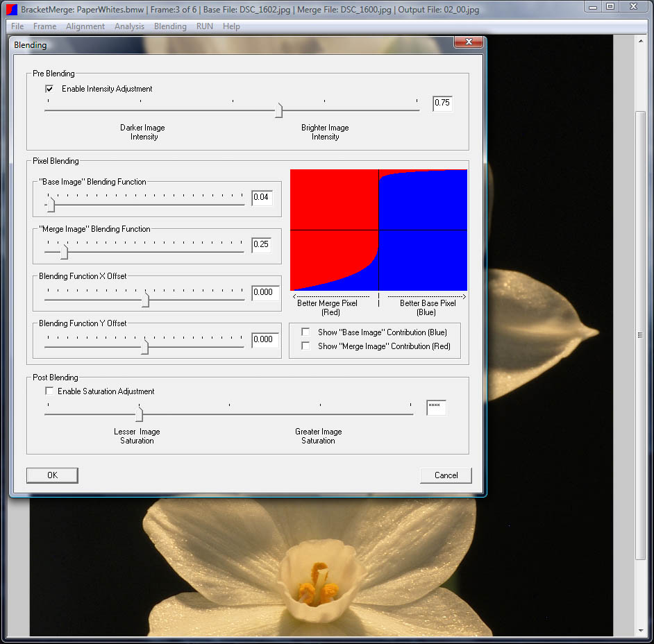Confirm blending settings with OK button
The width and height of the screenshot is (654, 644).
(x=52, y=475)
